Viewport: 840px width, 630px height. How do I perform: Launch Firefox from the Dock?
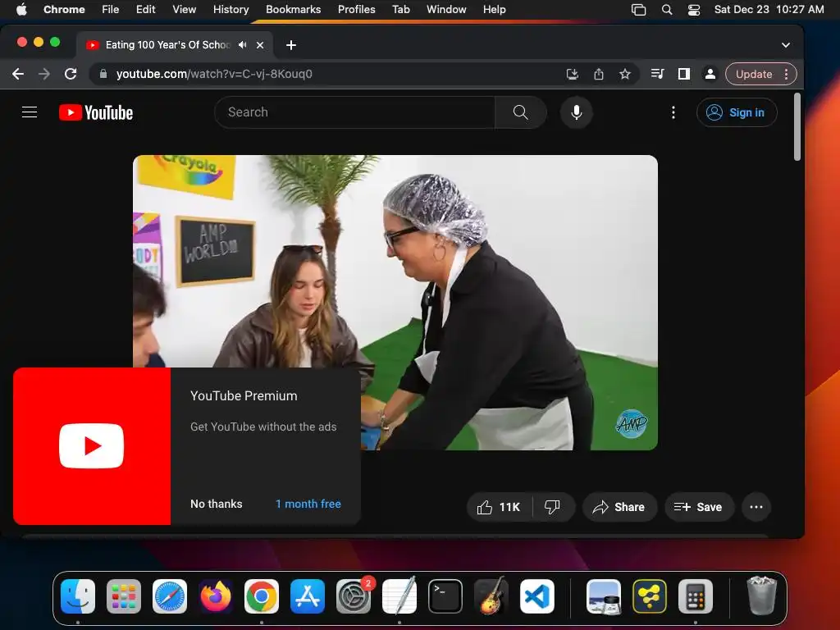tap(216, 596)
